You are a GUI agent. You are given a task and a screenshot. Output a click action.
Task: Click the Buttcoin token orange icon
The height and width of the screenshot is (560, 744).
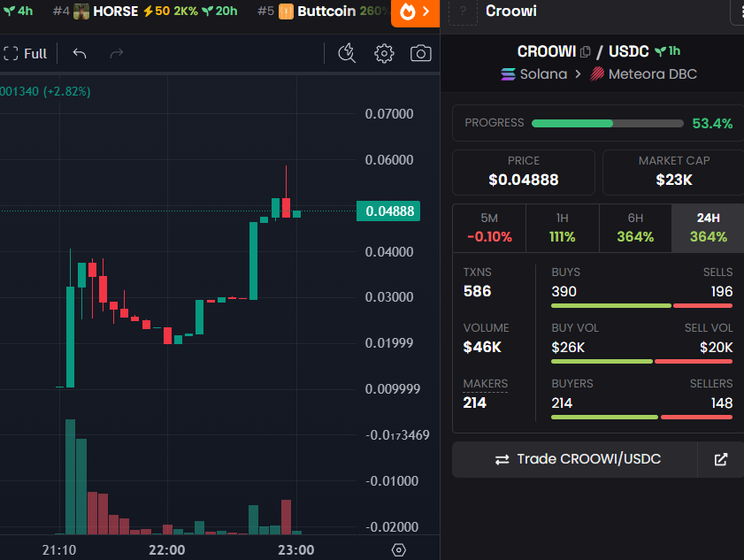click(286, 12)
